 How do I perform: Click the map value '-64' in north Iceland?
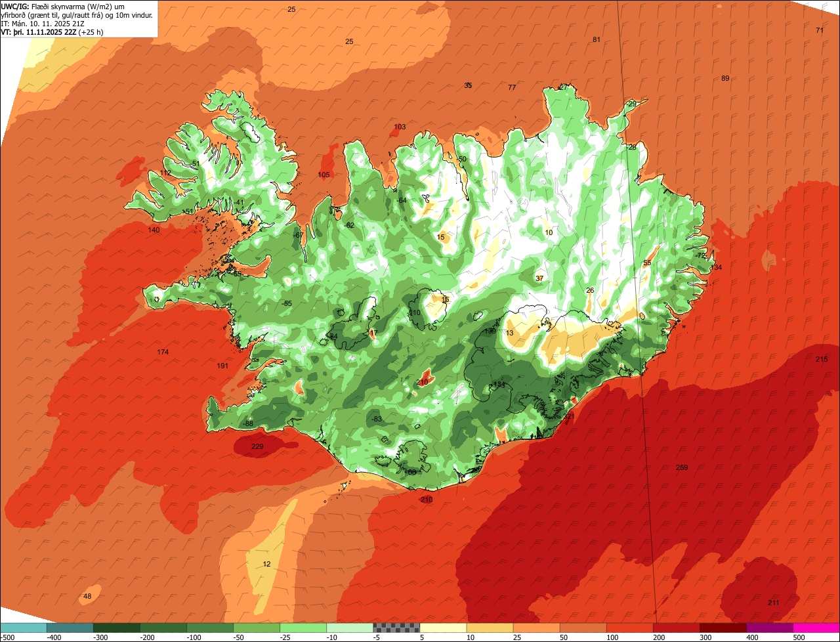402,200
